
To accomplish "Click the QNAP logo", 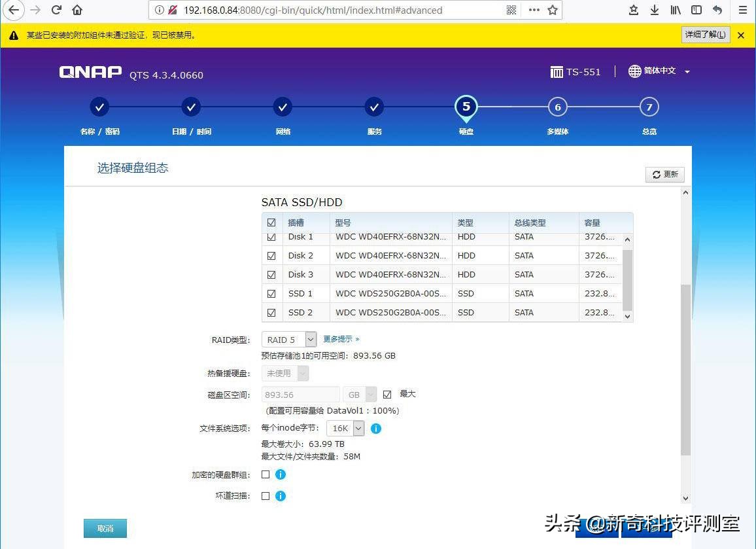I will point(90,73).
